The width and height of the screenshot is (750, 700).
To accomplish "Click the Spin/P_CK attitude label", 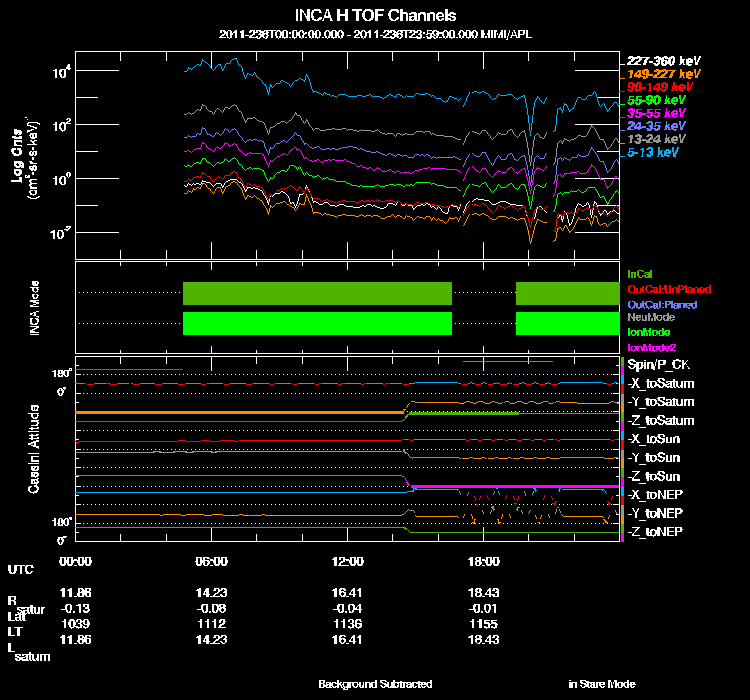I will [x=658, y=365].
